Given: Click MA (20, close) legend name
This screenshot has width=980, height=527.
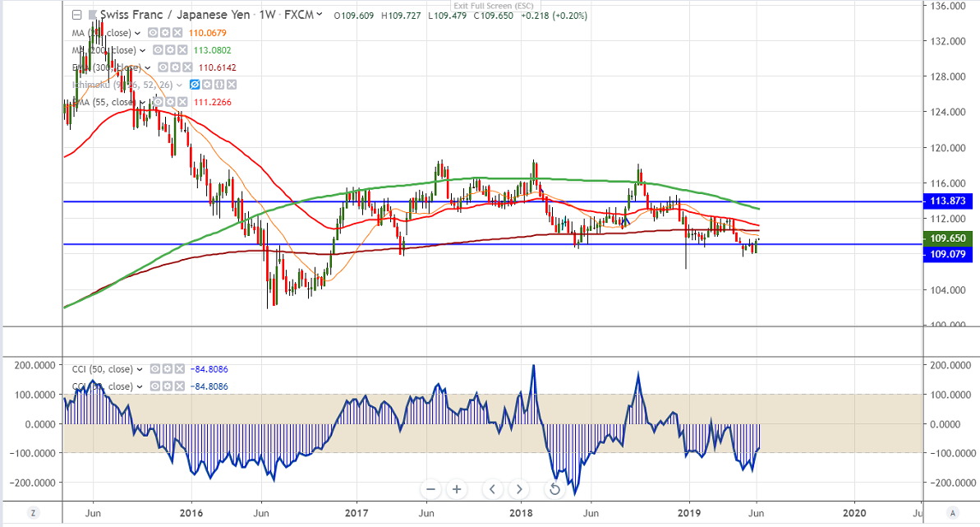Looking at the screenshot, I should pos(102,33).
